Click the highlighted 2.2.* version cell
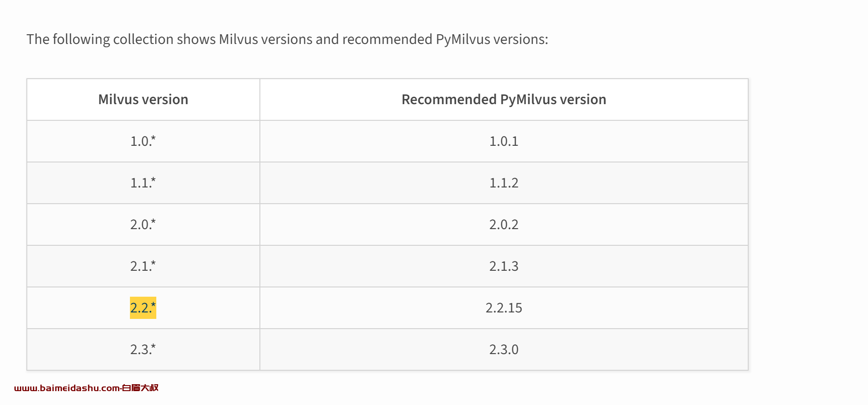This screenshot has width=868, height=405. click(x=143, y=308)
